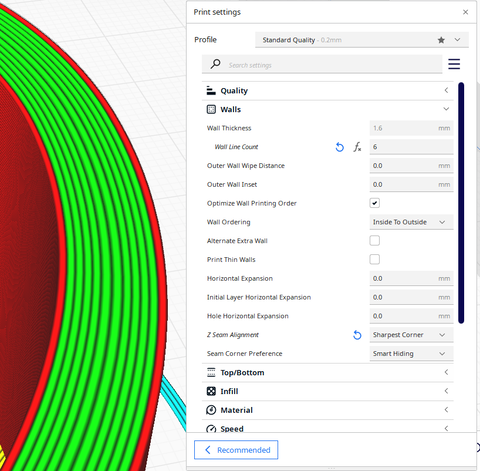Click the Speed category icon

point(211,428)
